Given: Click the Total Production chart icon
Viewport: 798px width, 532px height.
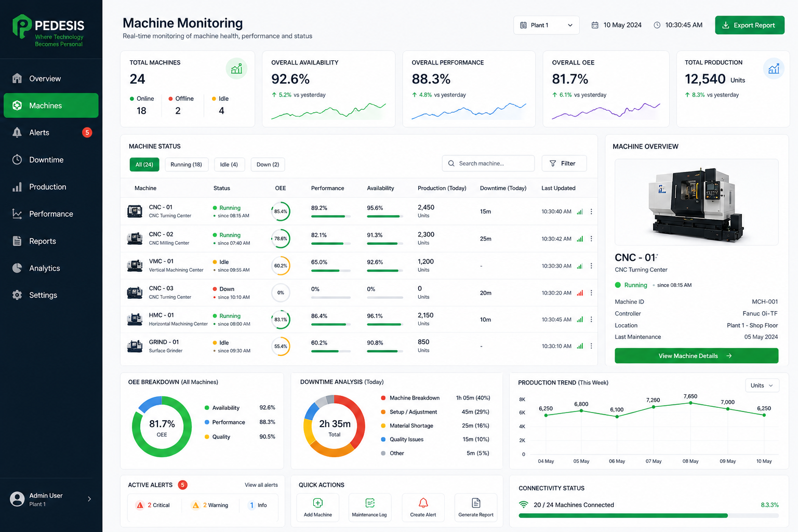Looking at the screenshot, I should (x=774, y=69).
